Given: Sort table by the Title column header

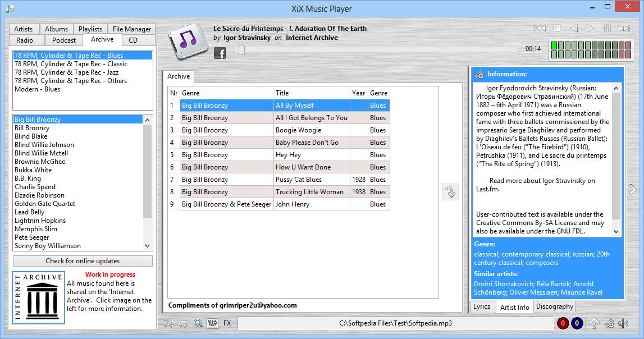Looking at the screenshot, I should coord(312,93).
